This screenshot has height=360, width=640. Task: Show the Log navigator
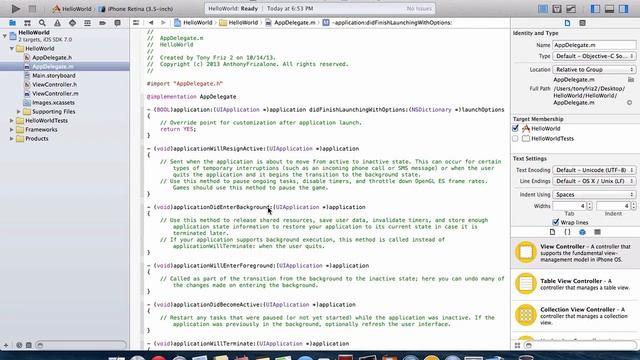pyautogui.click(x=117, y=23)
